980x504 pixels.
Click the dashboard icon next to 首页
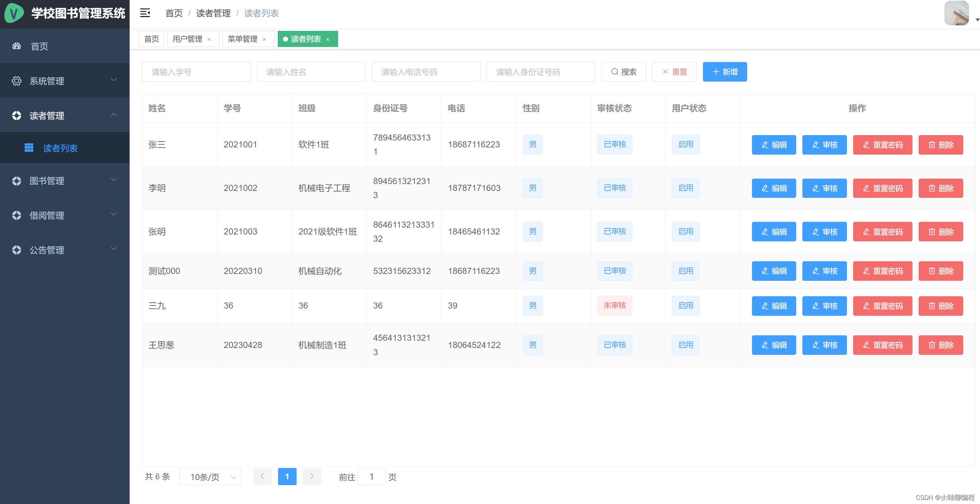coord(17,46)
